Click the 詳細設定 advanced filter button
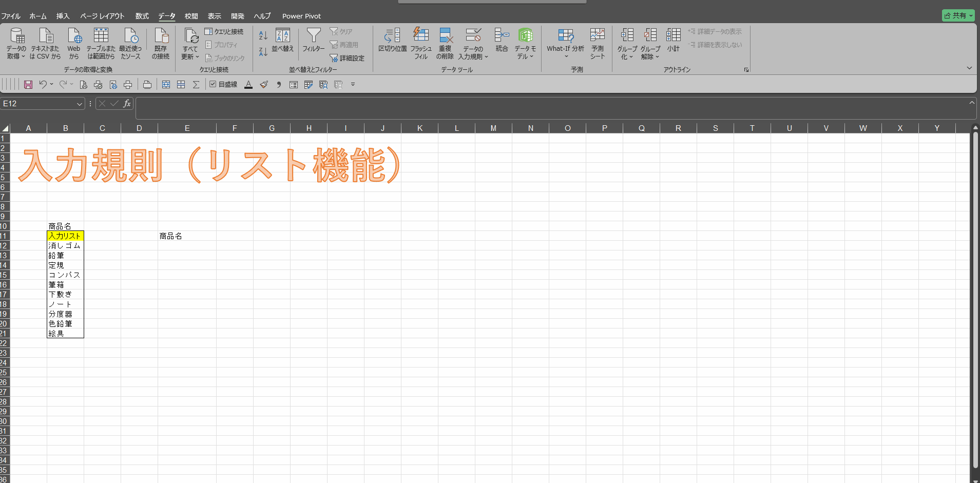 (x=347, y=58)
